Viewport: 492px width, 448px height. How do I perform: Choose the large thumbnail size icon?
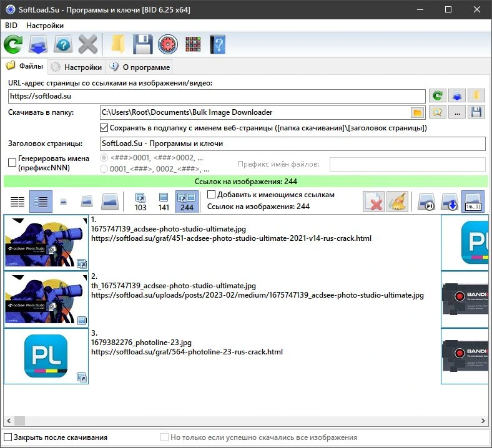click(x=110, y=202)
